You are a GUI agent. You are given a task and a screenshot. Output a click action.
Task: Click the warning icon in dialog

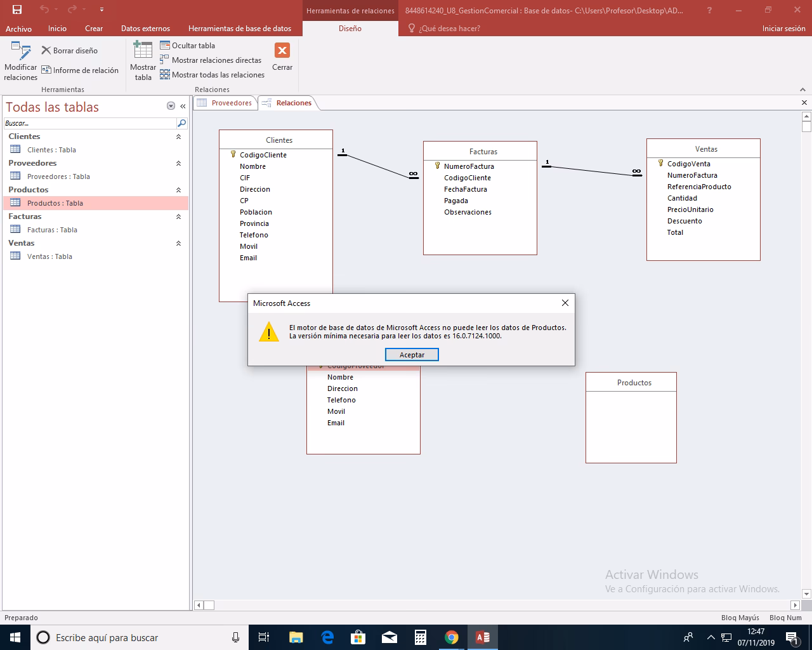(x=269, y=332)
